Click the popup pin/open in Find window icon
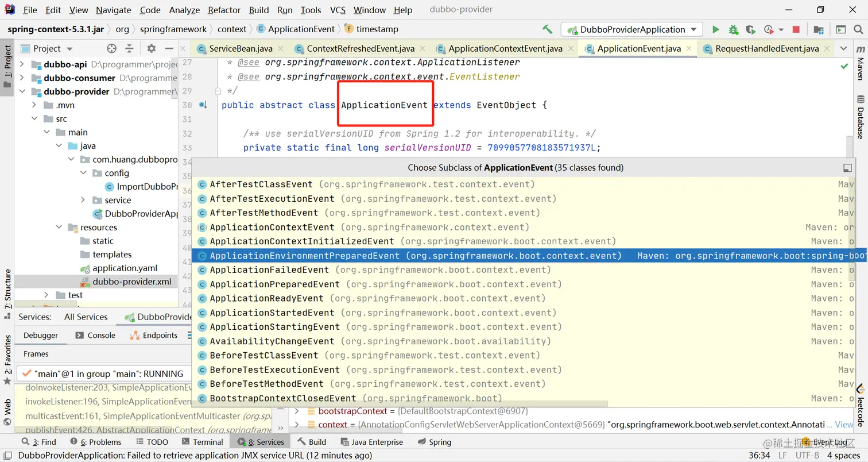The height and width of the screenshot is (462, 868). 847,168
